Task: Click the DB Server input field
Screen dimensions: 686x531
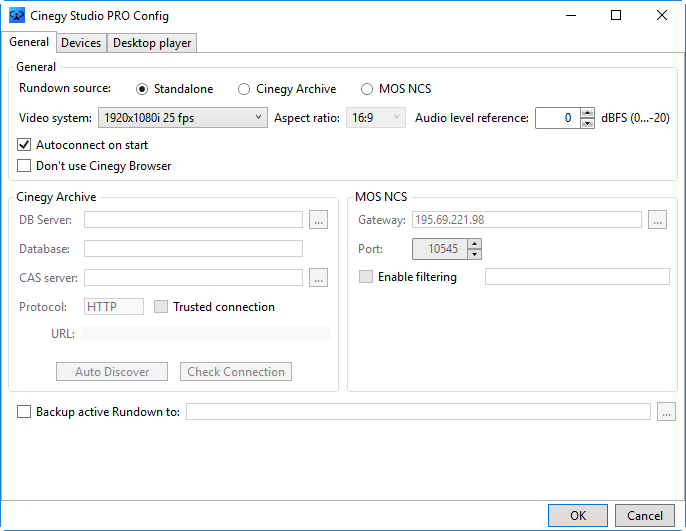Action: (x=193, y=220)
